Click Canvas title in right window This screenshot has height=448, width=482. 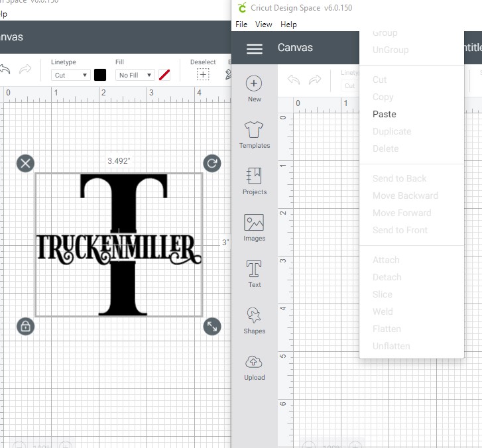coord(295,48)
